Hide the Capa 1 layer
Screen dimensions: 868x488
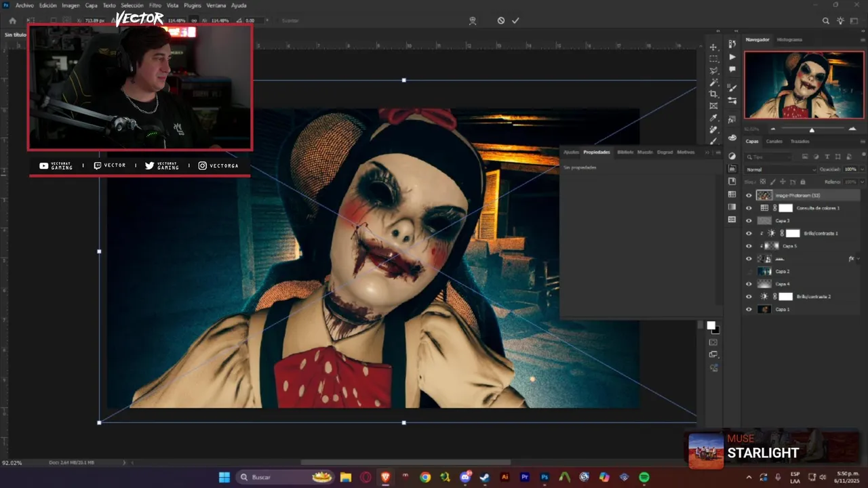point(749,310)
